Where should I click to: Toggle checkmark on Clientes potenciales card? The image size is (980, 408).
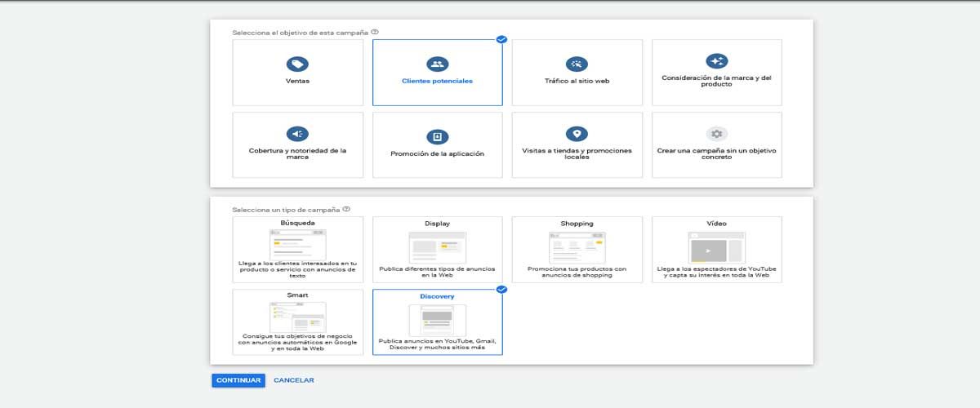[x=501, y=39]
